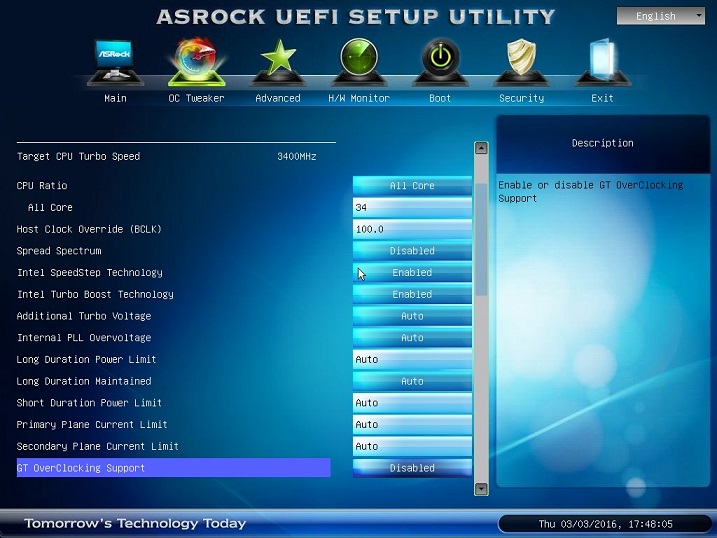Click the scroll down arrow

[481, 489]
